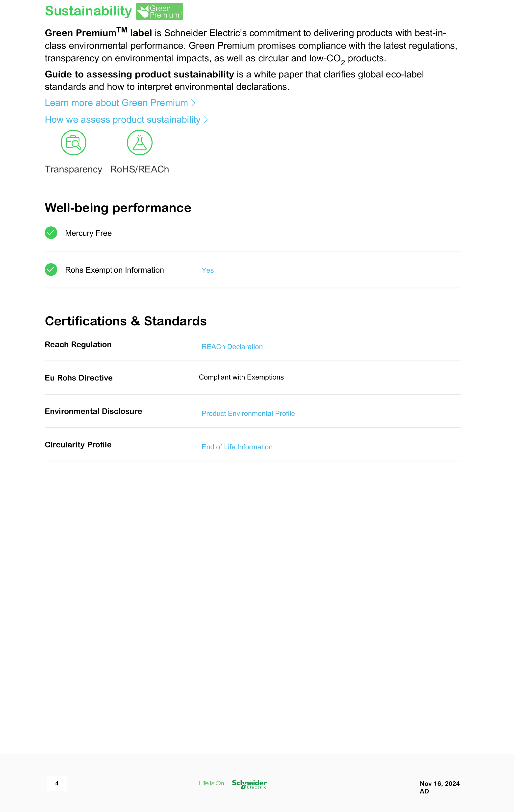
Task: Click the Yes link for Rohs Exemption
Action: [x=207, y=270]
